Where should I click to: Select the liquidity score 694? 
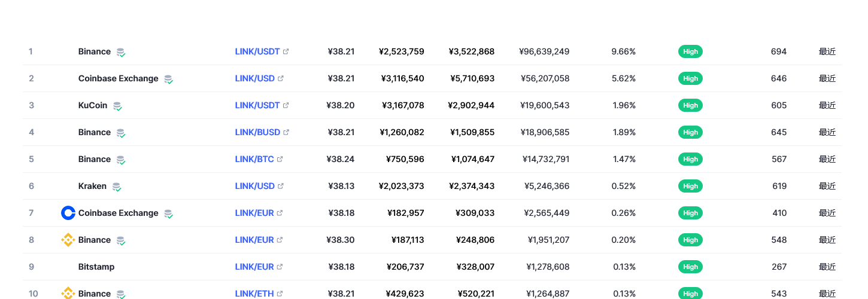pyautogui.click(x=779, y=51)
